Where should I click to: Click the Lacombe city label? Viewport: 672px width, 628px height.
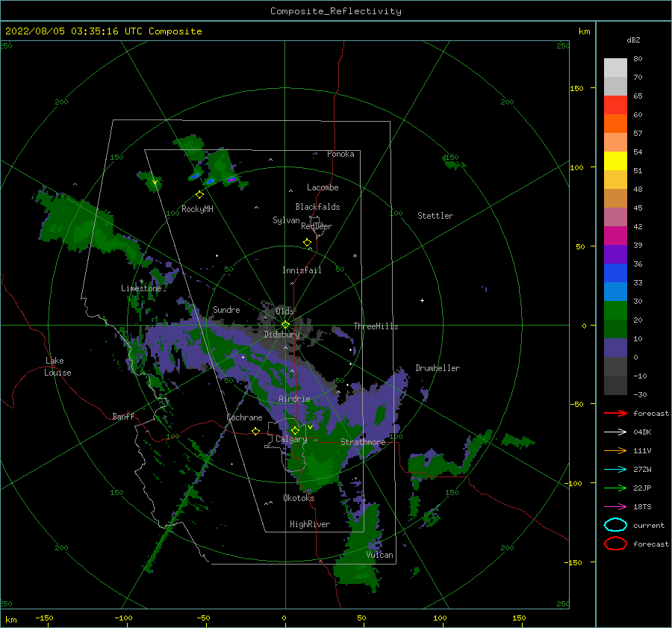[x=323, y=187]
